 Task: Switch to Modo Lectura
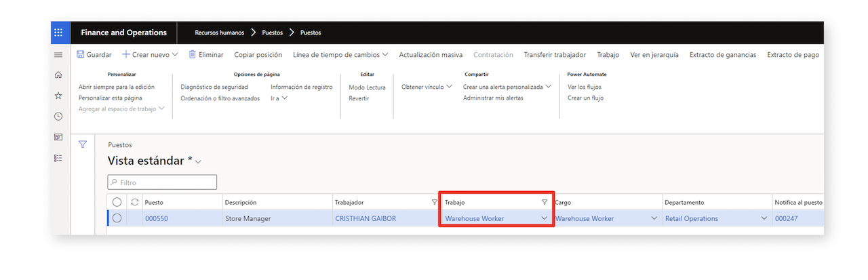point(367,87)
